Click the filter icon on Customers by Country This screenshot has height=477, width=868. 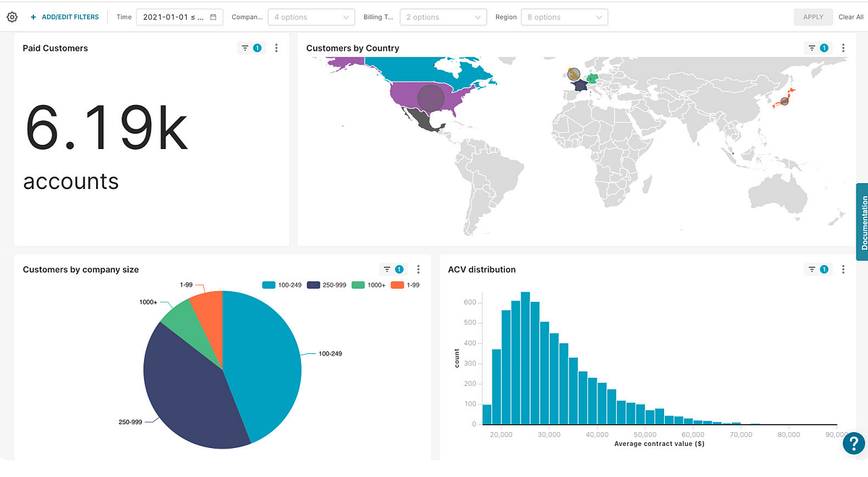(810, 48)
